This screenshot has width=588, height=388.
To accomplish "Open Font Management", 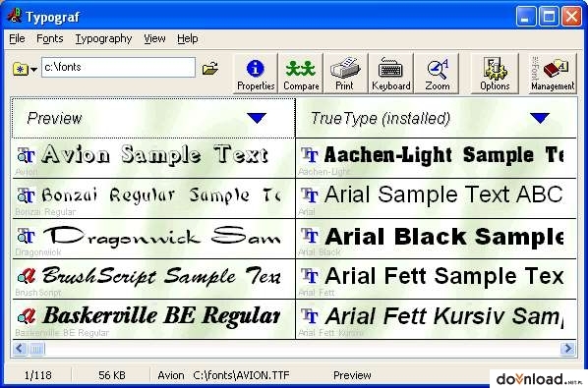I will tap(553, 74).
